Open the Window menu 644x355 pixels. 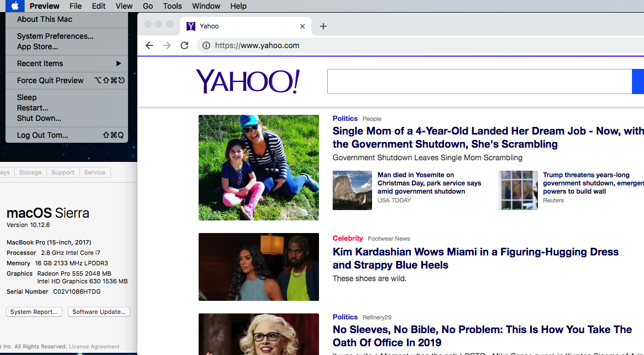pyautogui.click(x=206, y=6)
